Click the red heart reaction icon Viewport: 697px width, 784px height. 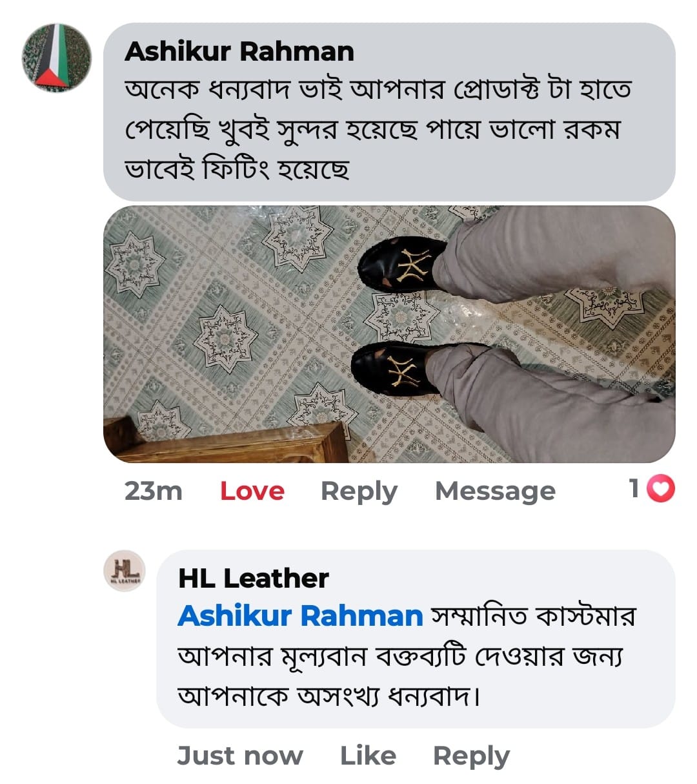(x=660, y=489)
